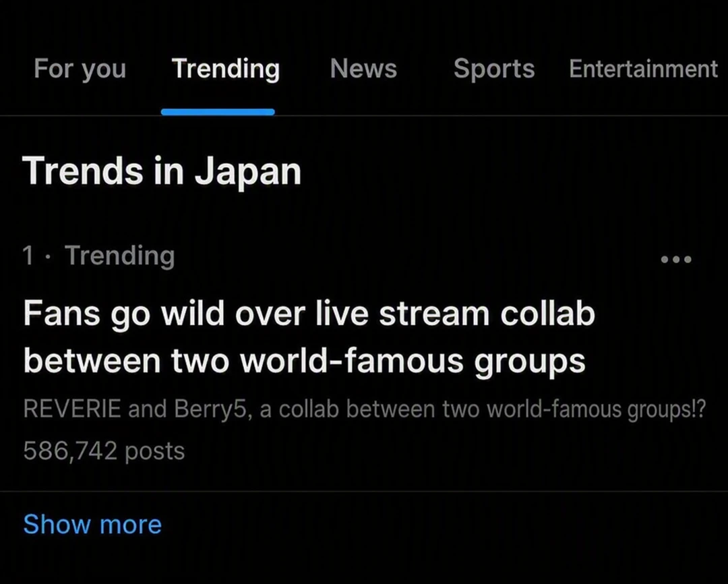Click the blue underline beneath Trending tab
The image size is (728, 584).
pos(218,111)
